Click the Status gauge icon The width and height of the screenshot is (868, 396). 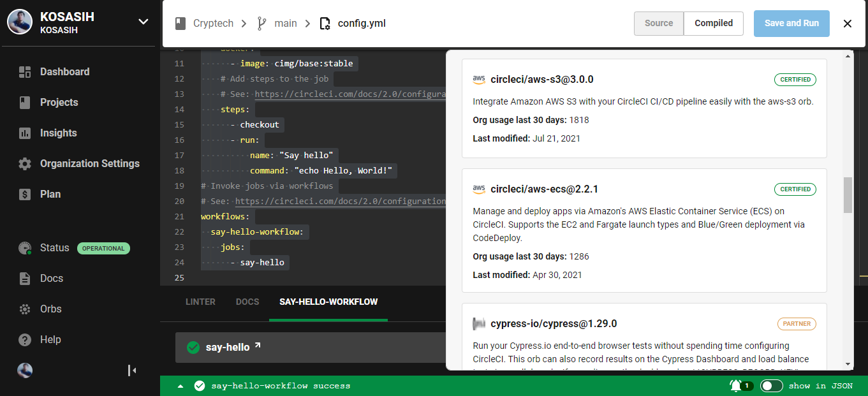click(x=25, y=248)
